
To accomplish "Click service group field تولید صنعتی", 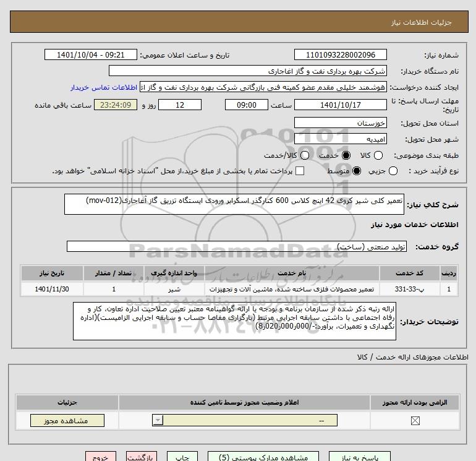I will (237, 246).
